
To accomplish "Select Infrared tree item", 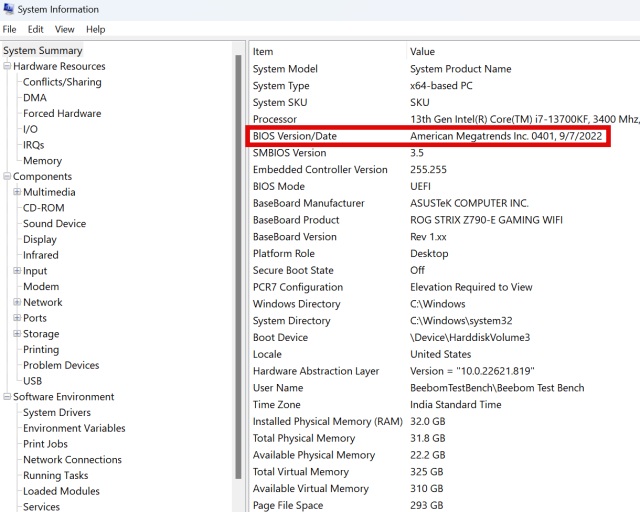I will pyautogui.click(x=40, y=255).
